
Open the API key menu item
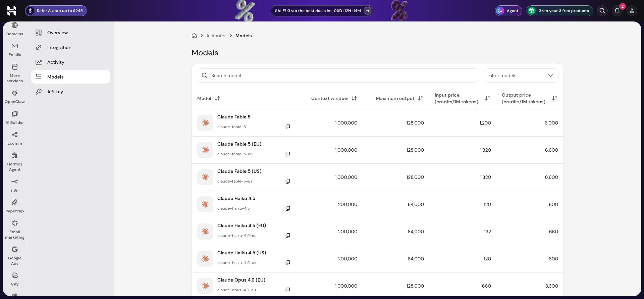71,92
